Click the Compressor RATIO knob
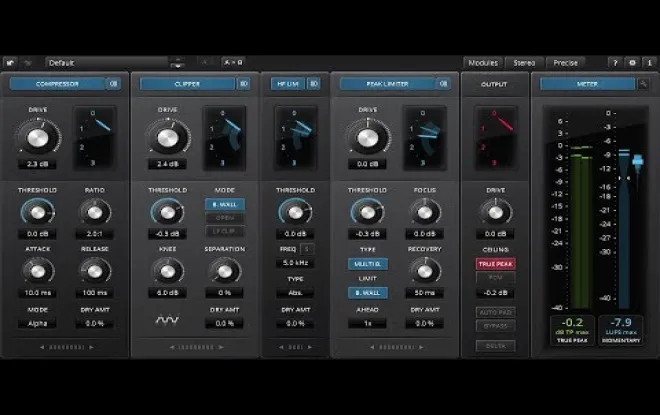The height and width of the screenshot is (415, 660). coord(95,213)
